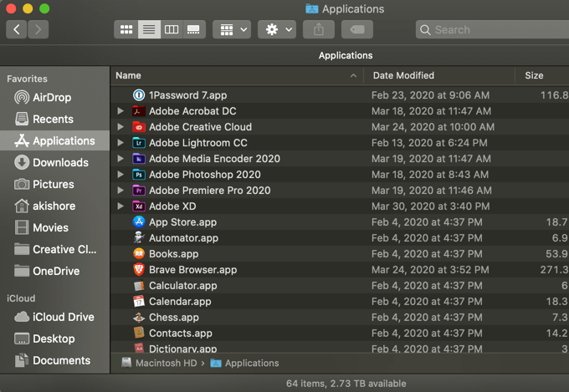The height and width of the screenshot is (392, 569).
Task: Open Downloads in the sidebar
Action: pos(54,162)
